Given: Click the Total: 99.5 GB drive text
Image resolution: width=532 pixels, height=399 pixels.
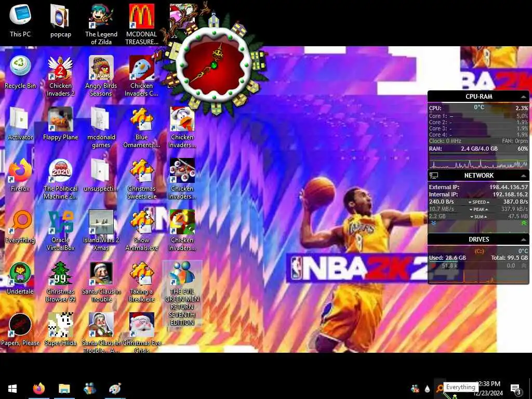Looking at the screenshot, I should 509,258.
